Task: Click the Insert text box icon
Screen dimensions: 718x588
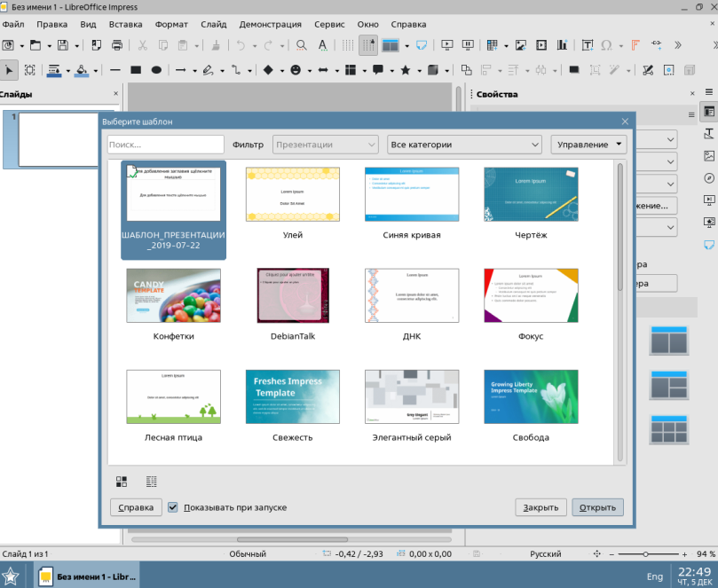Action: pyautogui.click(x=588, y=45)
